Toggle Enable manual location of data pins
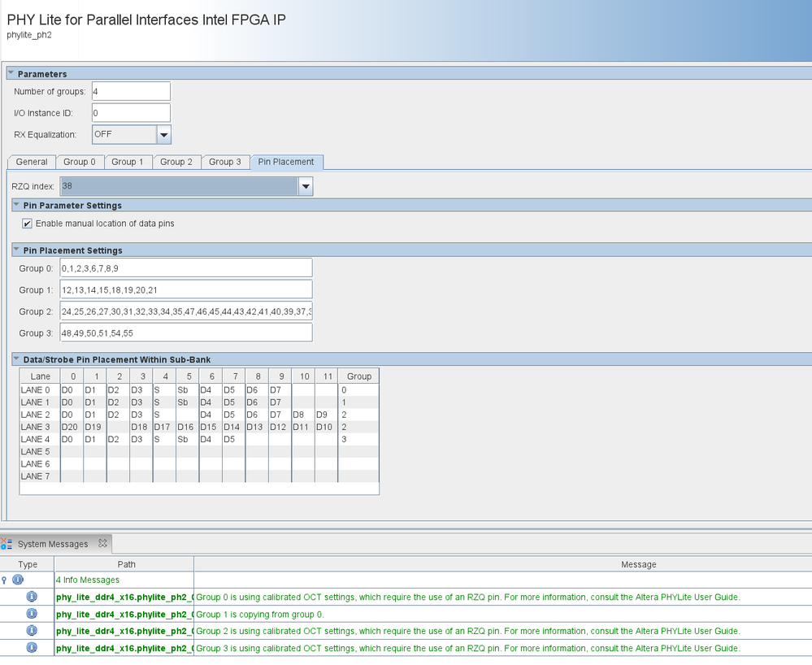The width and height of the screenshot is (812, 665). (x=28, y=224)
